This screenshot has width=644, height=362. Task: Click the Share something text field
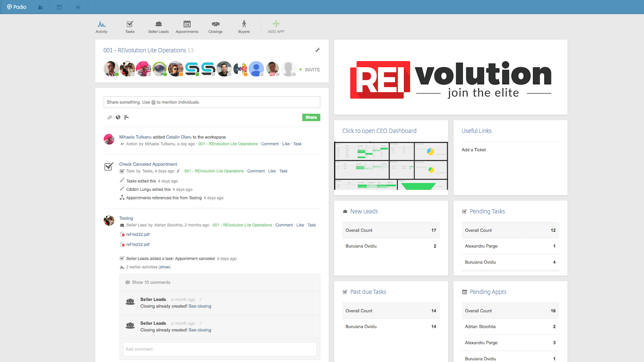(212, 102)
